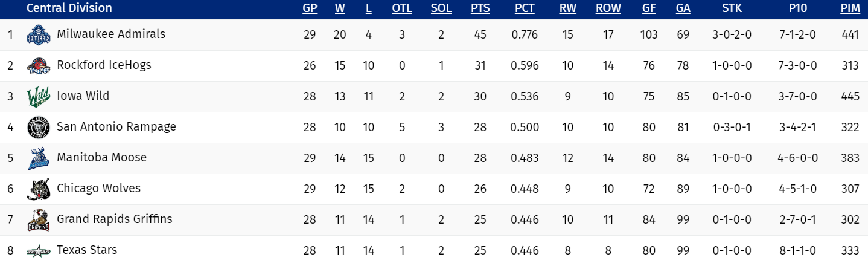Select the Manitoba Moose team name
868x263 pixels.
pos(101,158)
